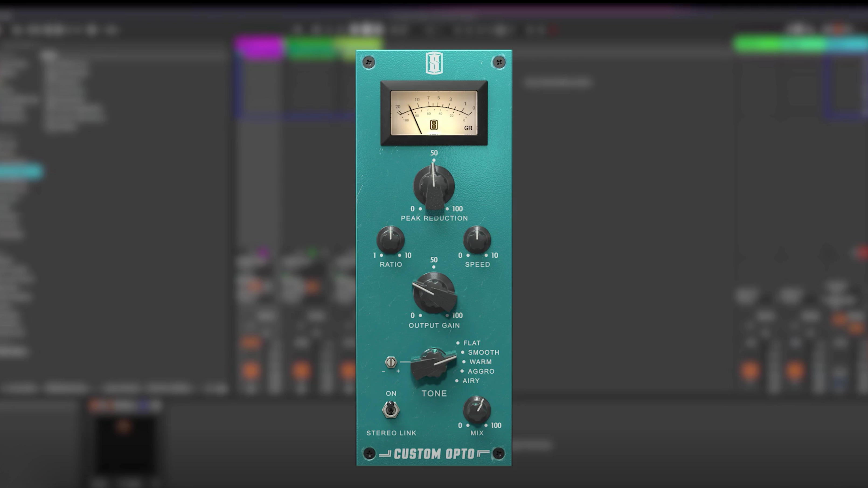Select the WARM tone option
The width and height of the screenshot is (868, 488).
tap(481, 362)
